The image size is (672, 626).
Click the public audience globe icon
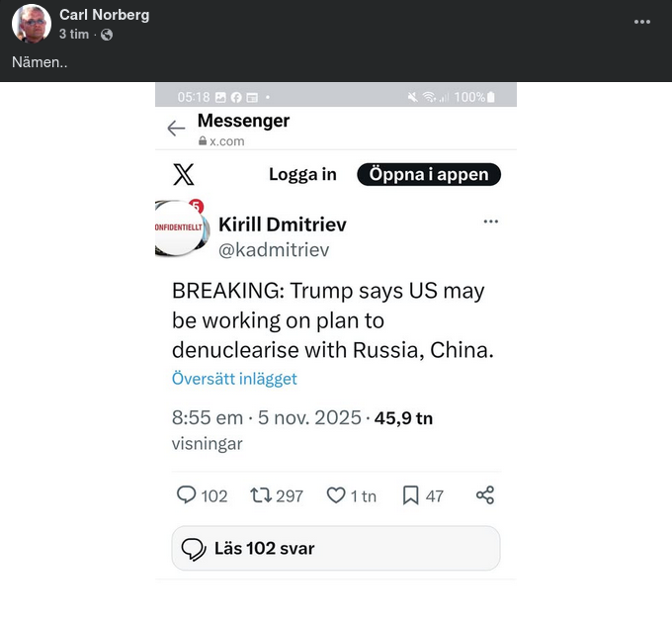click(x=107, y=35)
